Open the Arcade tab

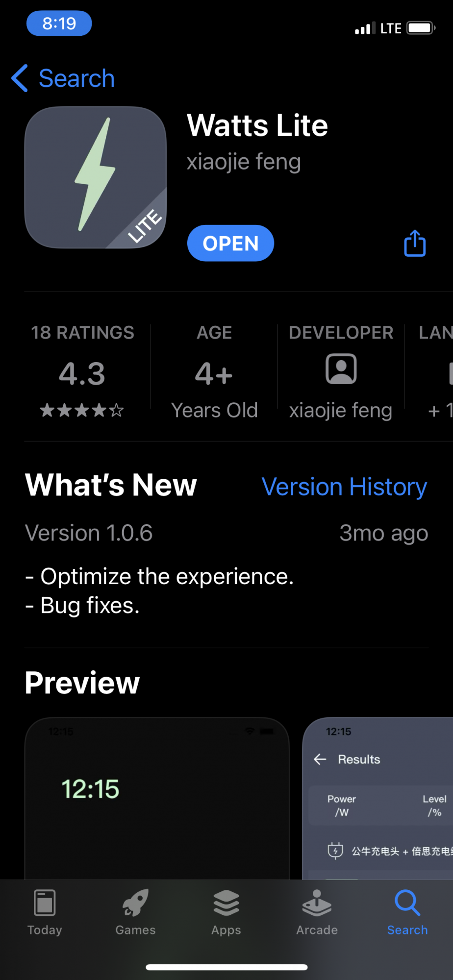click(x=317, y=912)
